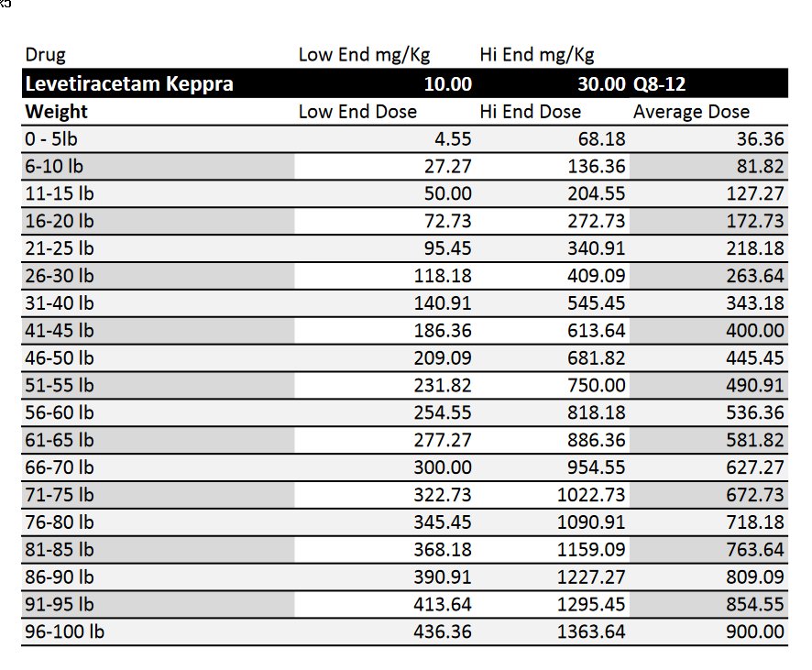Select the 30.00 hi end mg/Kg cell

pos(600,84)
